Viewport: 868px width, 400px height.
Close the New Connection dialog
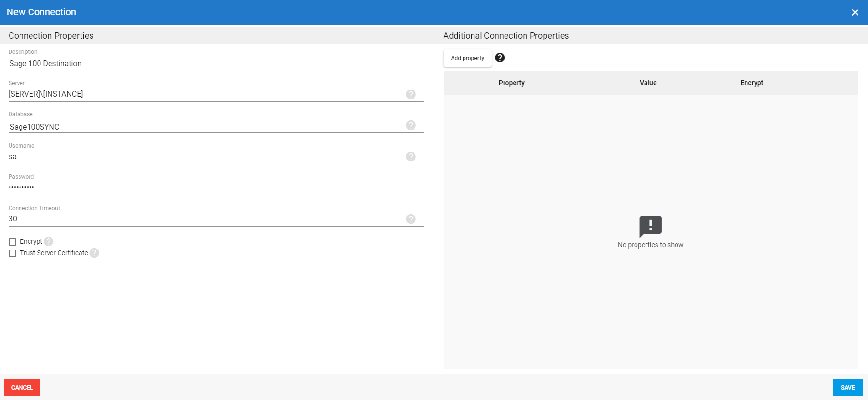tap(855, 12)
